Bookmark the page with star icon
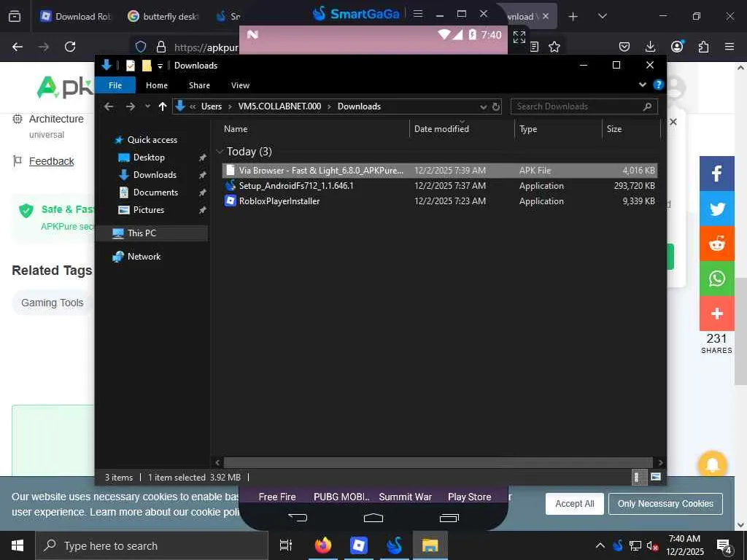This screenshot has width=747, height=560. coord(554,47)
